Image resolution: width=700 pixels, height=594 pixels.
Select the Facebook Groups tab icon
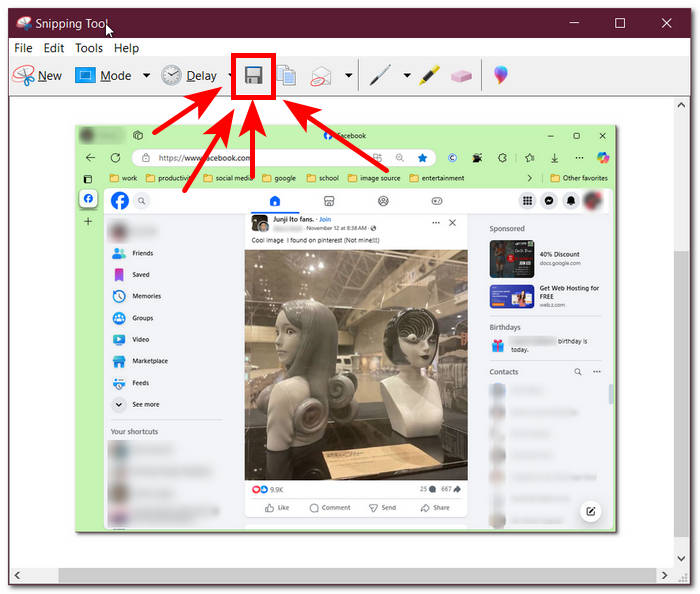[383, 201]
